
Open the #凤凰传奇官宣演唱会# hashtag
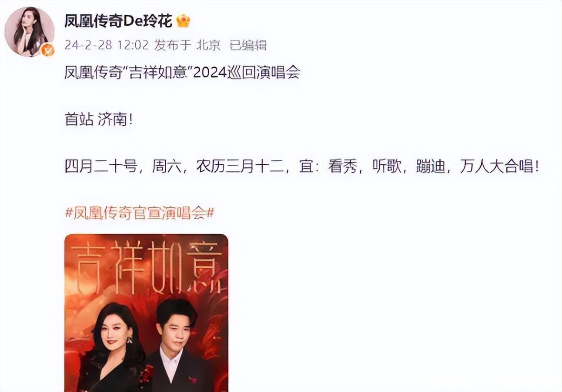pyautogui.click(x=139, y=213)
